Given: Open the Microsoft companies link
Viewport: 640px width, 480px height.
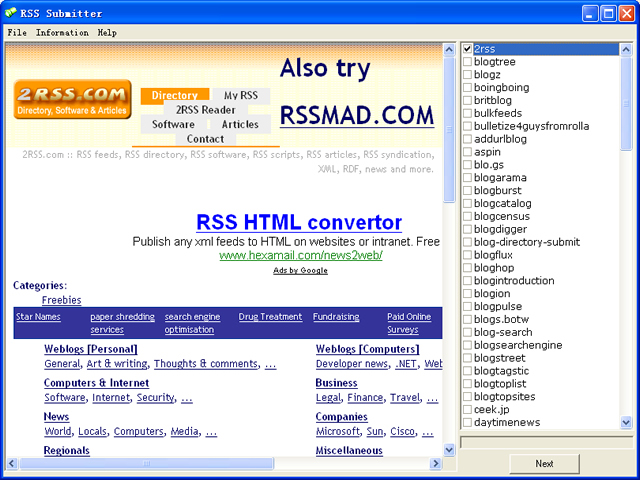Looking at the screenshot, I should point(338,431).
